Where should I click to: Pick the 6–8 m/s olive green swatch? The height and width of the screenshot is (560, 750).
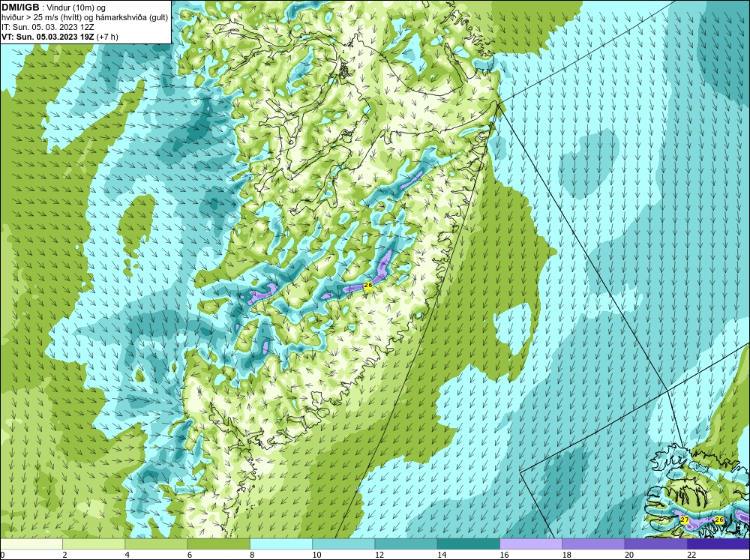click(x=219, y=544)
